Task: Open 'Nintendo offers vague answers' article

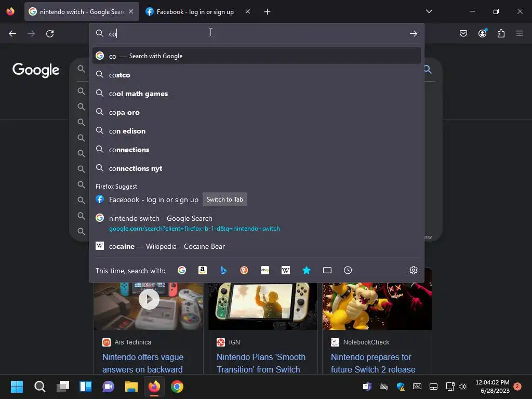Action: tap(143, 363)
